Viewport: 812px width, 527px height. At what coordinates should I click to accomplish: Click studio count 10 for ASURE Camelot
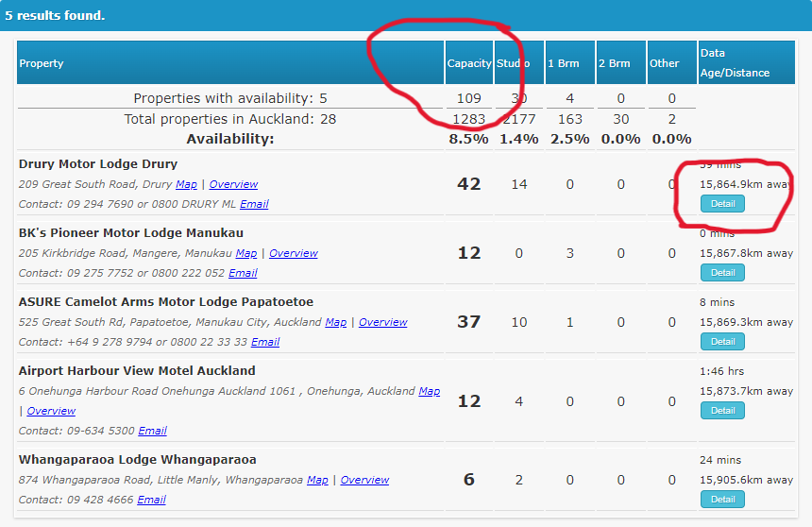click(519, 322)
